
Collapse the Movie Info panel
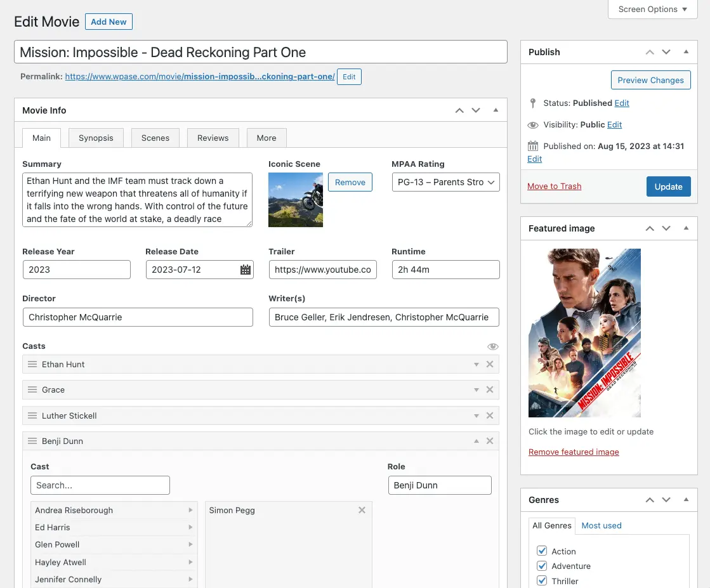click(x=496, y=110)
